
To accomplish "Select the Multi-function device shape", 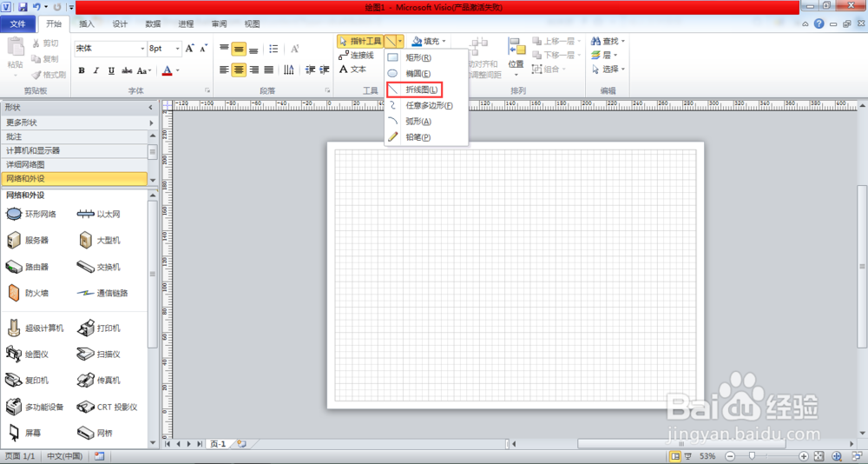I will pos(36,407).
